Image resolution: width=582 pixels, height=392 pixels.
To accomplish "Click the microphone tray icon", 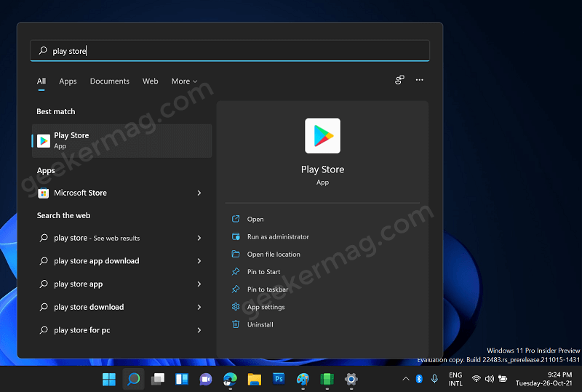I will coord(434,379).
